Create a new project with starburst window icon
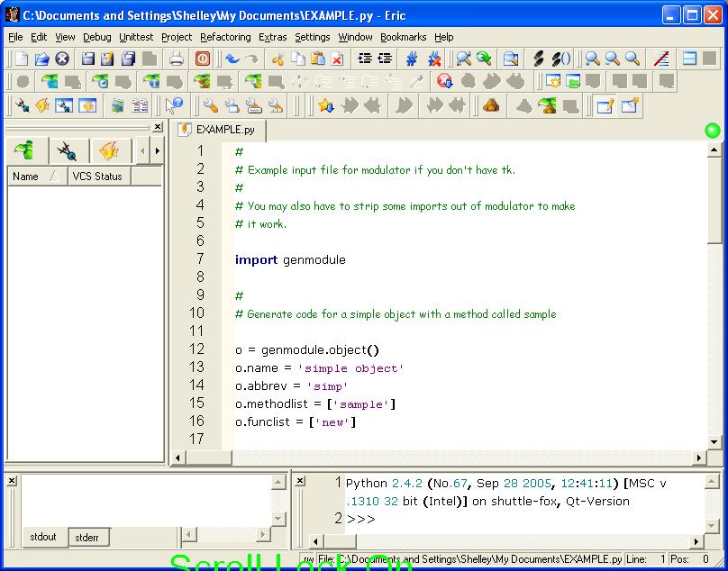The width and height of the screenshot is (728, 571). click(552, 82)
